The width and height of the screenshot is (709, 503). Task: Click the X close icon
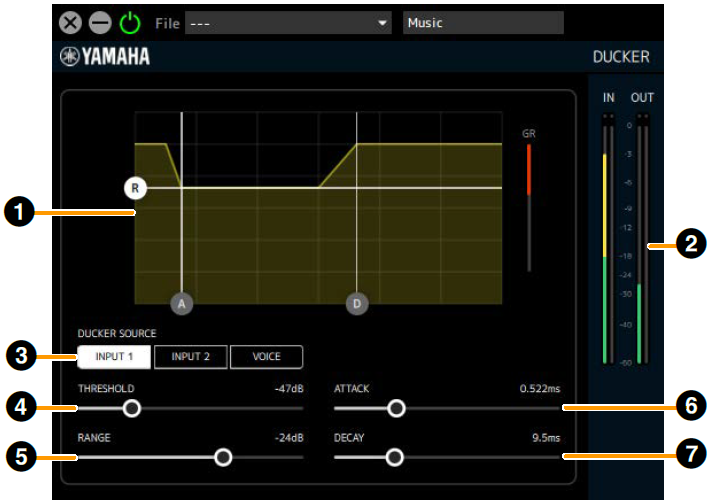pos(71,22)
